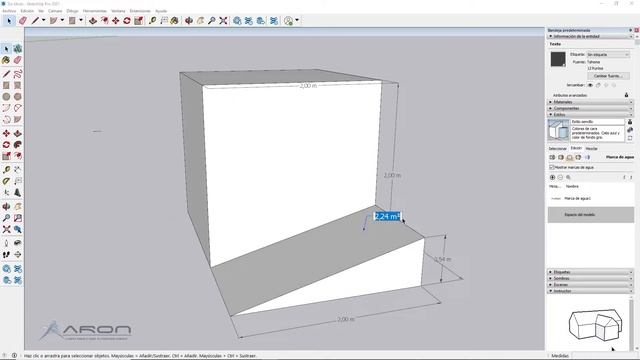This screenshot has width=640, height=360.
Task: Collapse the Instructor panel
Action: coord(591,291)
